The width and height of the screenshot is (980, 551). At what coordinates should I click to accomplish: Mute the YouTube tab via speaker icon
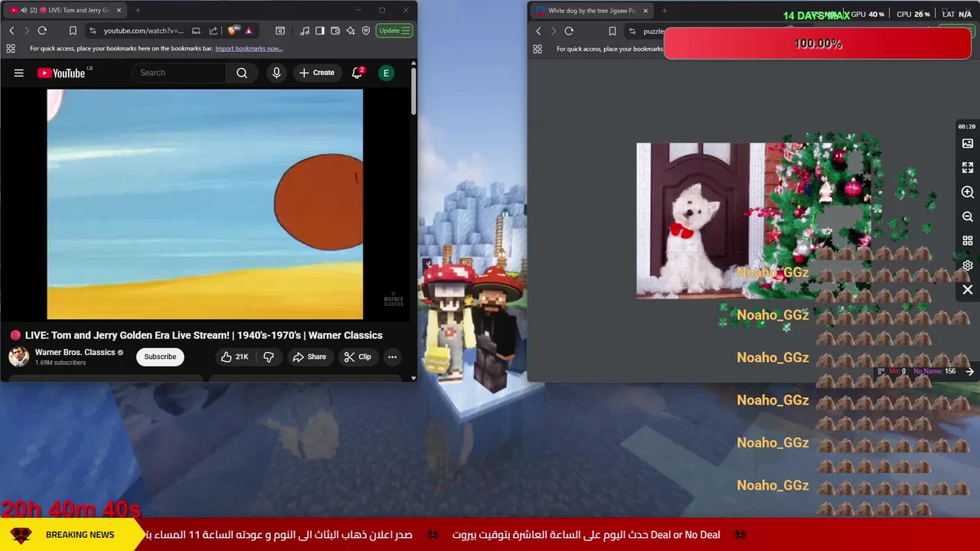tap(24, 11)
